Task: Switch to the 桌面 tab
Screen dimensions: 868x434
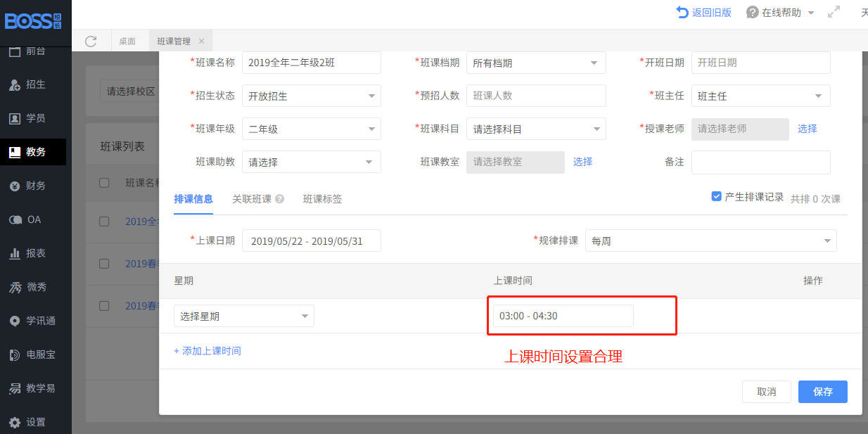Action: pyautogui.click(x=127, y=42)
